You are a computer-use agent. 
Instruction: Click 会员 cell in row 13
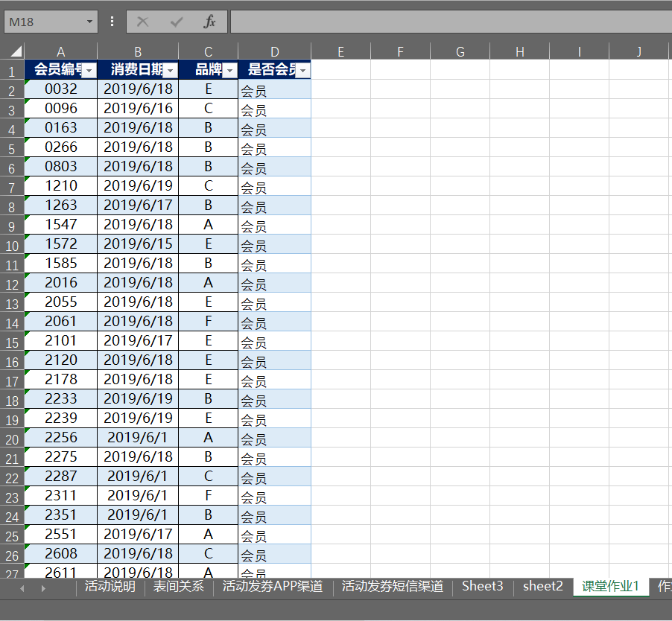coord(275,302)
